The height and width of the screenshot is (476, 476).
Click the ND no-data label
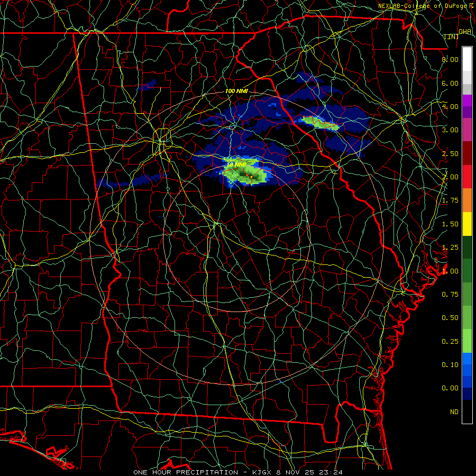(x=454, y=412)
